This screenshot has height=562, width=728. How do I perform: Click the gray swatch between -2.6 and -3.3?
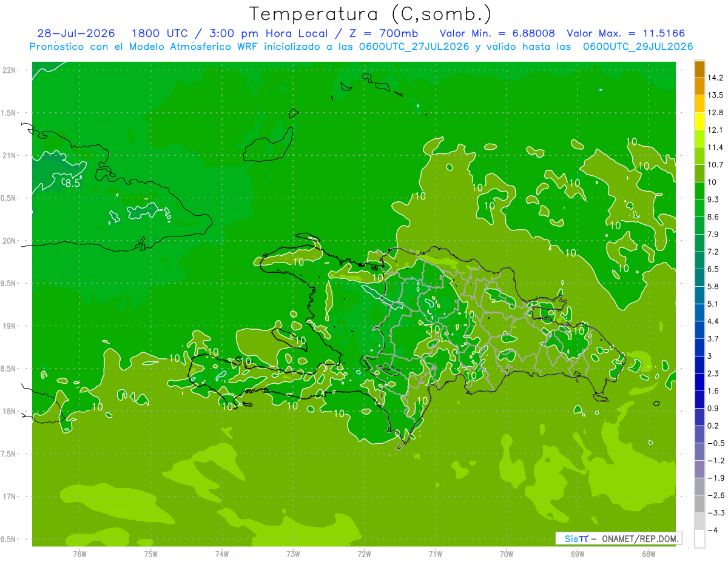(x=699, y=504)
